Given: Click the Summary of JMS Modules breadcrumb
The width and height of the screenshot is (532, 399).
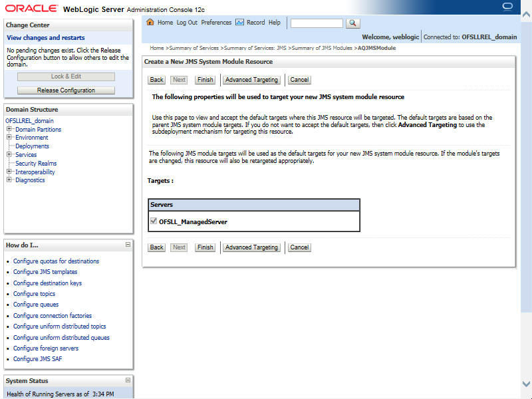Looking at the screenshot, I should tap(322, 48).
